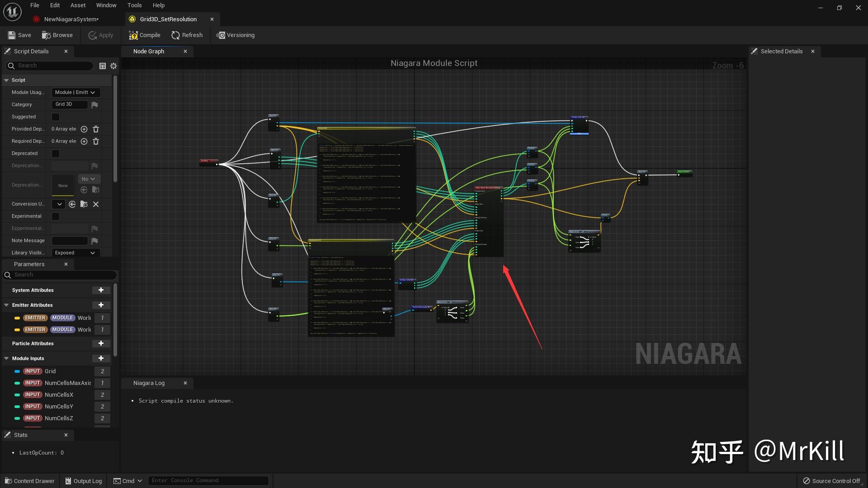Open the Tools menu

click(x=134, y=5)
